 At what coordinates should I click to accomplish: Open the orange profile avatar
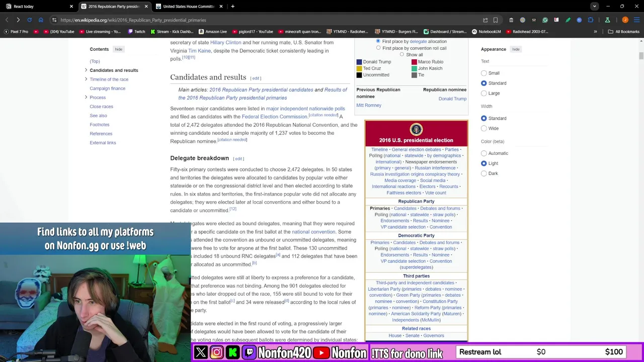coord(625,20)
